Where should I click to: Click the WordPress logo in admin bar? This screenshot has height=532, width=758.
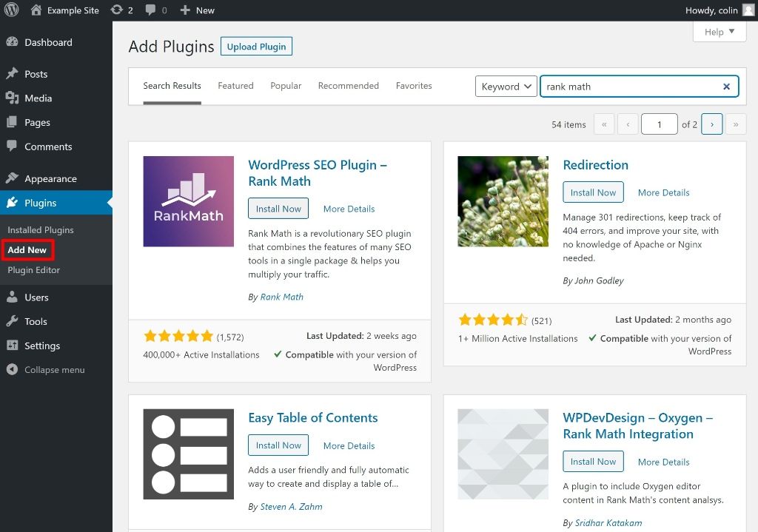click(11, 10)
